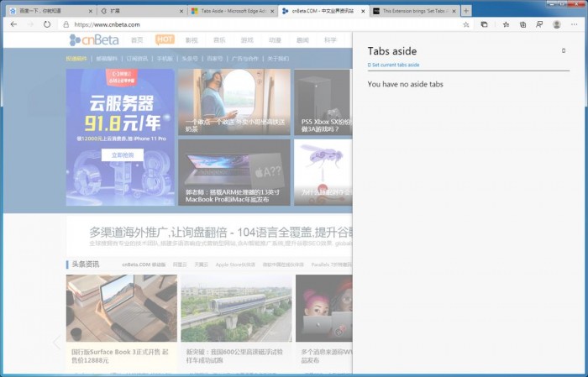Open the new tab plus button
The width and height of the screenshot is (588, 377).
(x=466, y=11)
